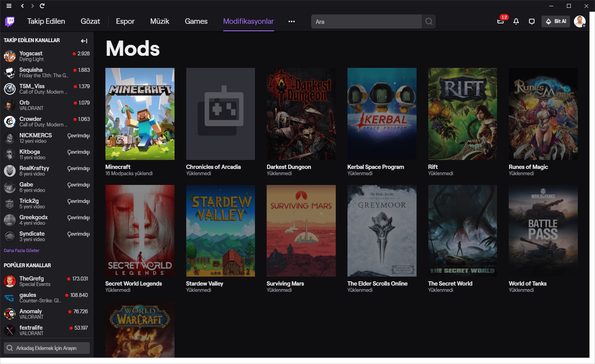Open Greekgodx offline channel

click(47, 220)
